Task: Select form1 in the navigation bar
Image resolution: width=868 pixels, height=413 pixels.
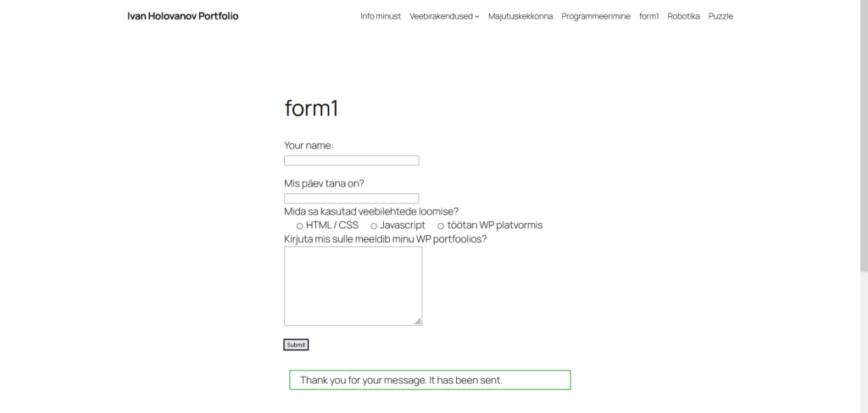Action: (649, 16)
